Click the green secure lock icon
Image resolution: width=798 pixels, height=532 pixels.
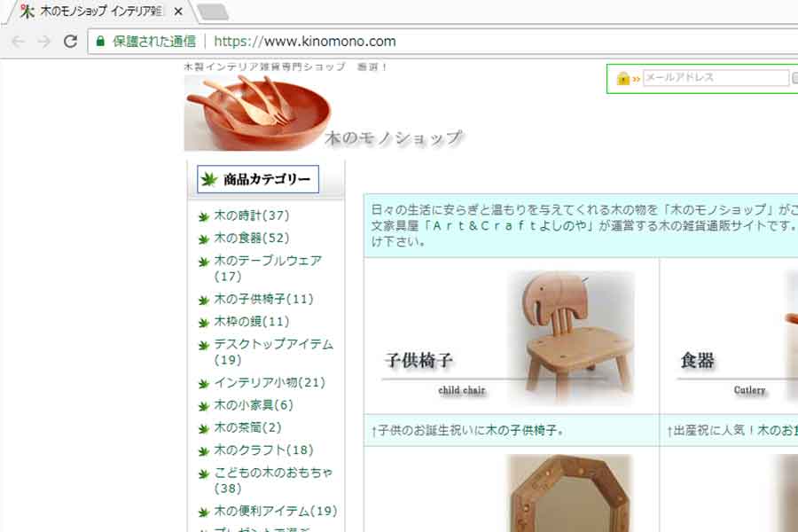[x=100, y=42]
